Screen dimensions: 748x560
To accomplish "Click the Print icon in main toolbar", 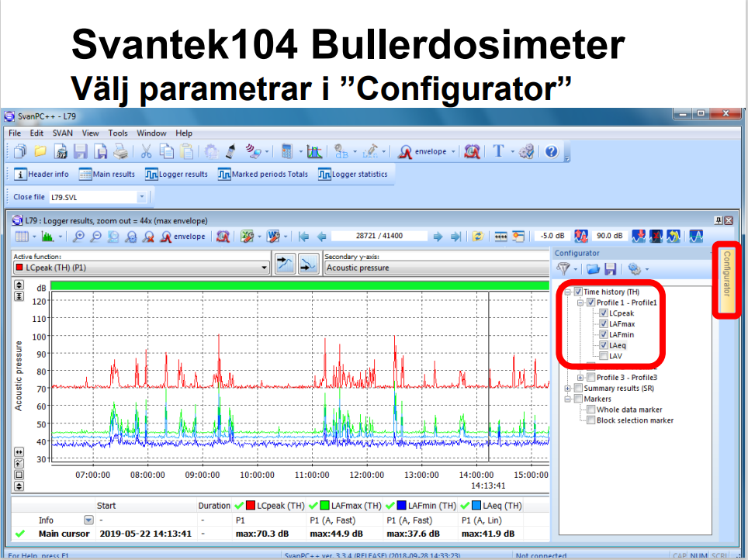I will point(120,152).
